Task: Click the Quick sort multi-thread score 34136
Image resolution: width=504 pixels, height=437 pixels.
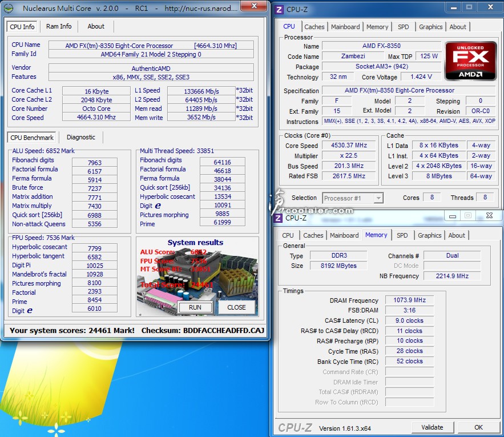Action: 223,187
